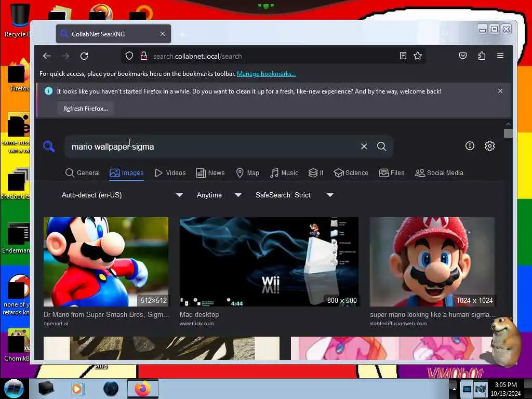The height and width of the screenshot is (399, 532).
Task: Open the Save to Pocket icon
Action: click(463, 56)
